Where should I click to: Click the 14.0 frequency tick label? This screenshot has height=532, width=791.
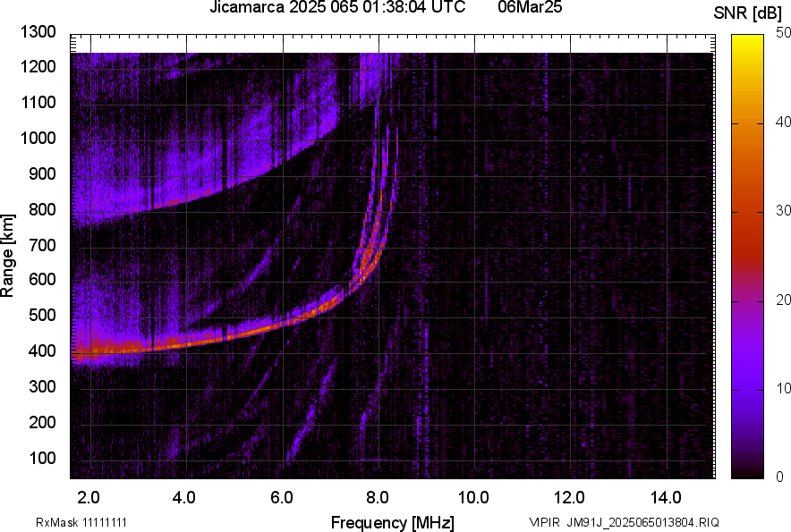(666, 498)
